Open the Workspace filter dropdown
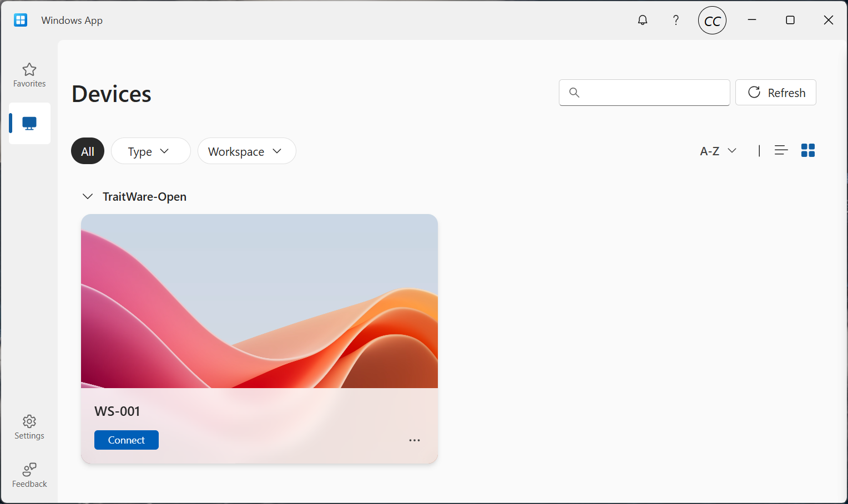The height and width of the screenshot is (504, 848). pos(247,151)
